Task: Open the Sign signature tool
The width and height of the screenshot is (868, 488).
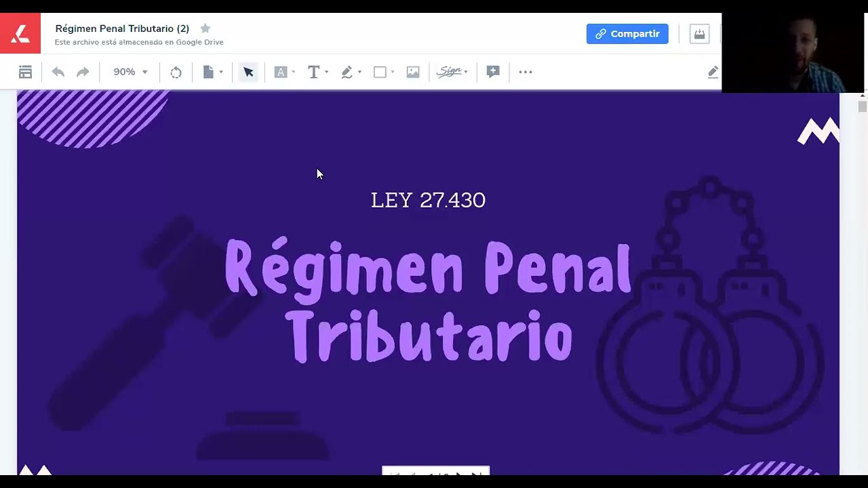Action: coord(449,72)
